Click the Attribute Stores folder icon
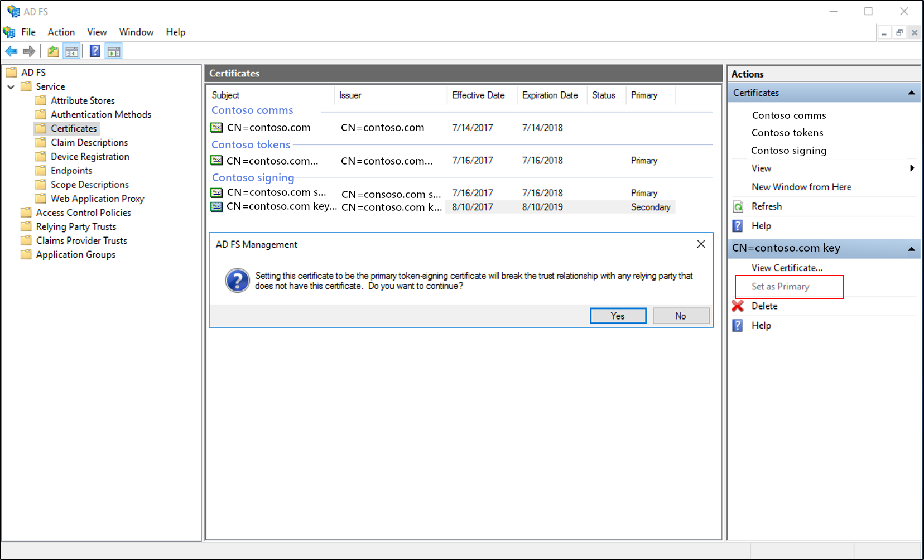The width and height of the screenshot is (924, 560). [41, 100]
